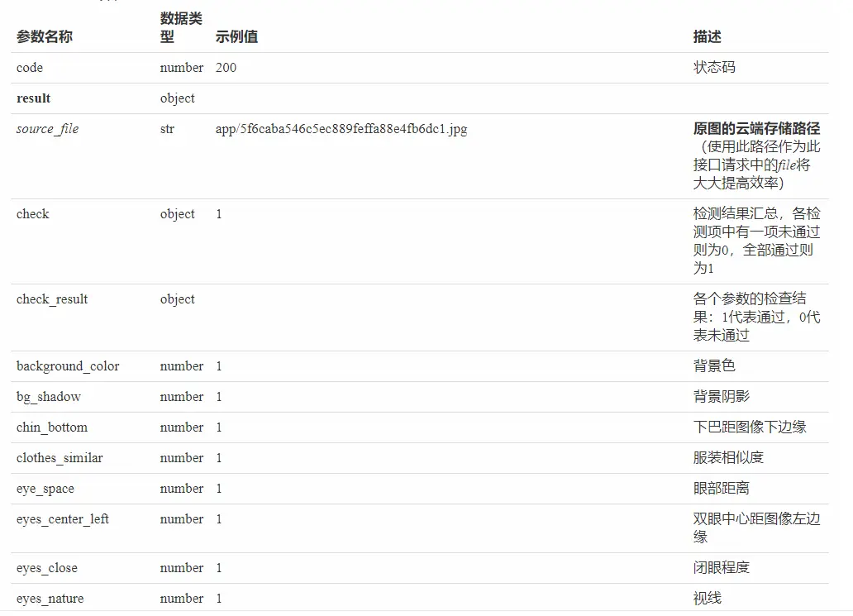
Task: Select the clothes_similar parameter name
Action: click(x=60, y=457)
